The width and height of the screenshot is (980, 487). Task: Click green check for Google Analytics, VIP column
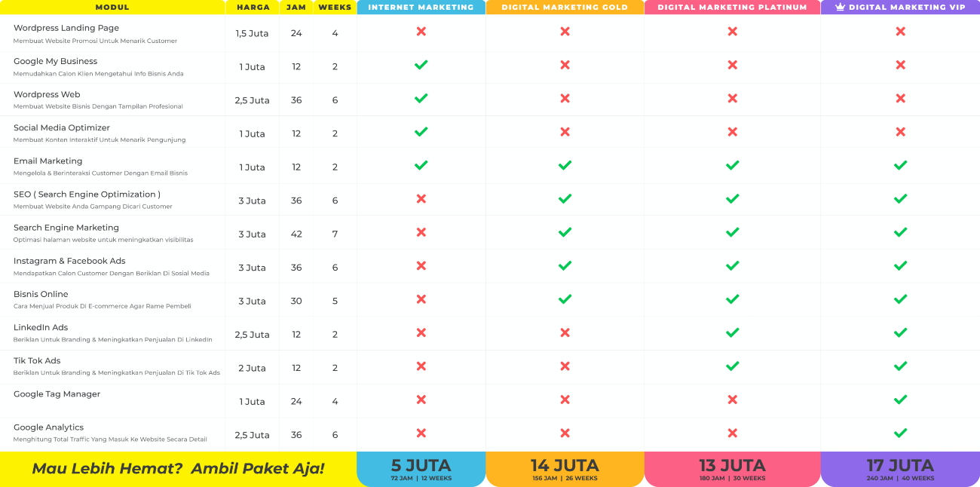[900, 433]
